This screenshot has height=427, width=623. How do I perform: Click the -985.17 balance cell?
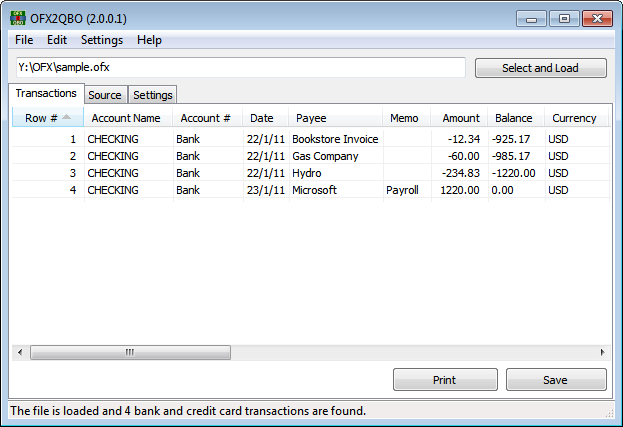pyautogui.click(x=516, y=156)
